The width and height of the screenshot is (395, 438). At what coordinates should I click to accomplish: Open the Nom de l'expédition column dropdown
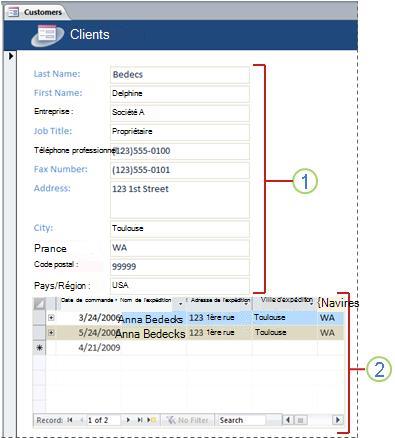[x=180, y=304]
